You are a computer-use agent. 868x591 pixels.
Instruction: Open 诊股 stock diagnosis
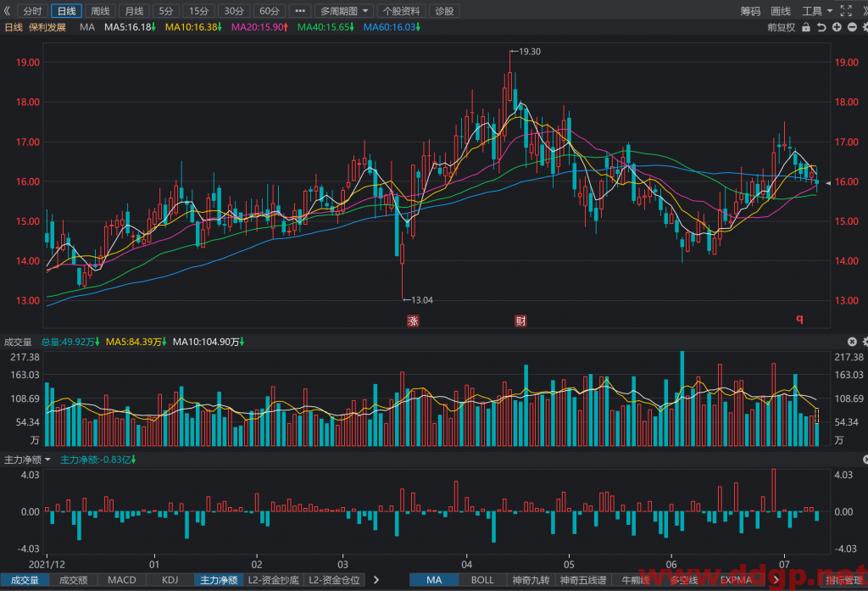(444, 10)
